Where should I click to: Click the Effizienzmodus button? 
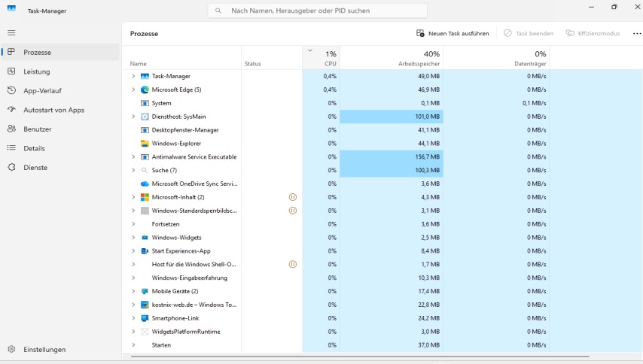pyautogui.click(x=593, y=34)
